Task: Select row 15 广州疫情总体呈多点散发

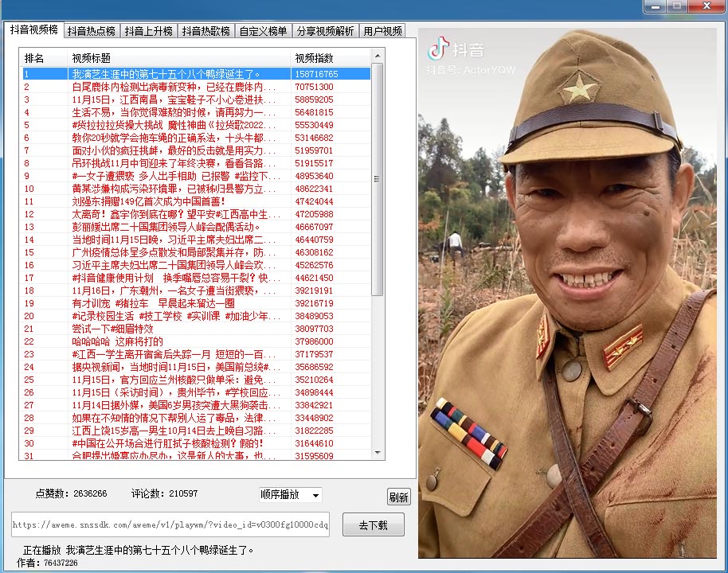Action: click(x=197, y=252)
